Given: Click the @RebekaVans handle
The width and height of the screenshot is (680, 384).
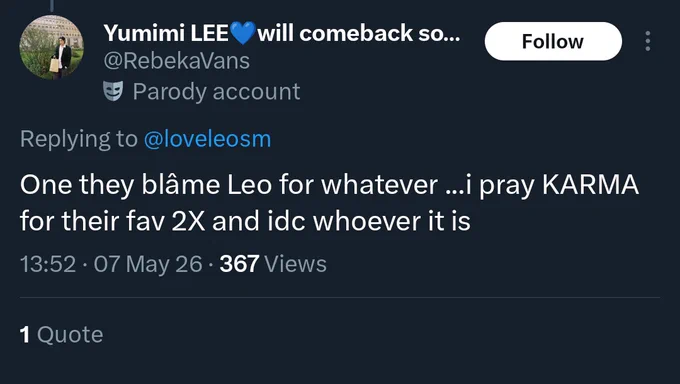Looking at the screenshot, I should point(177,61).
